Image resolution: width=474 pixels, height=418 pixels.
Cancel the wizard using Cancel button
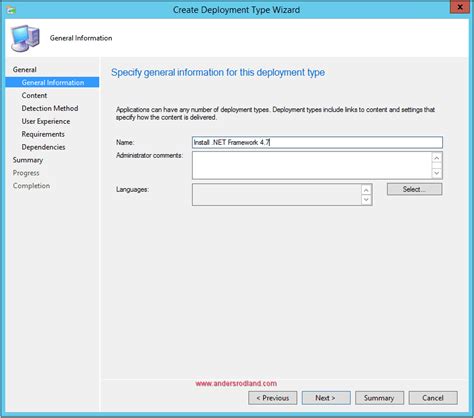point(433,398)
